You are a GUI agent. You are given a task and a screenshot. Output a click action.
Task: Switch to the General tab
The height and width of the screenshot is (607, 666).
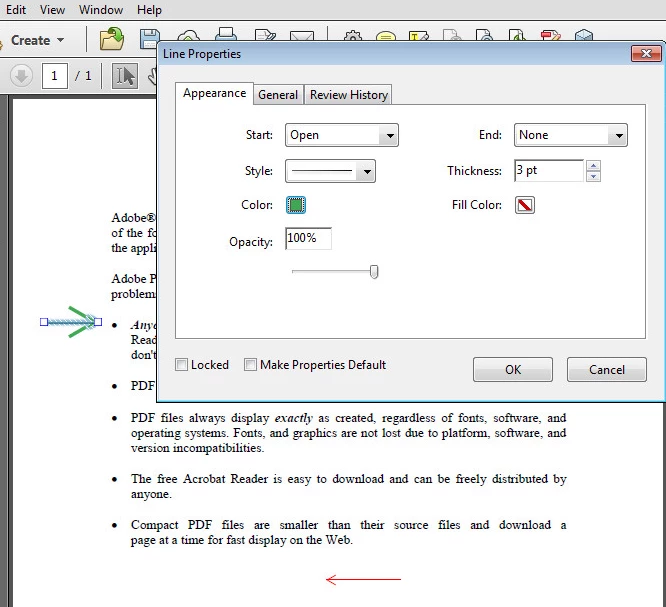278,94
